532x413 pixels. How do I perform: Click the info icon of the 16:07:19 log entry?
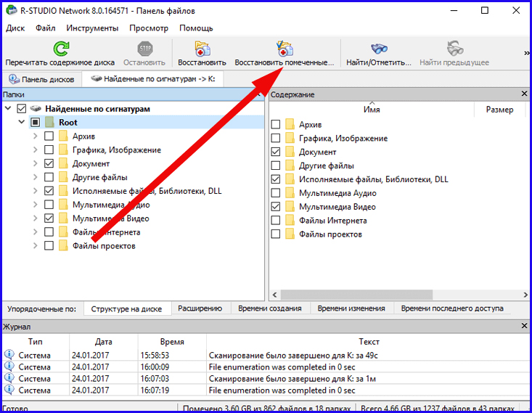point(9,390)
